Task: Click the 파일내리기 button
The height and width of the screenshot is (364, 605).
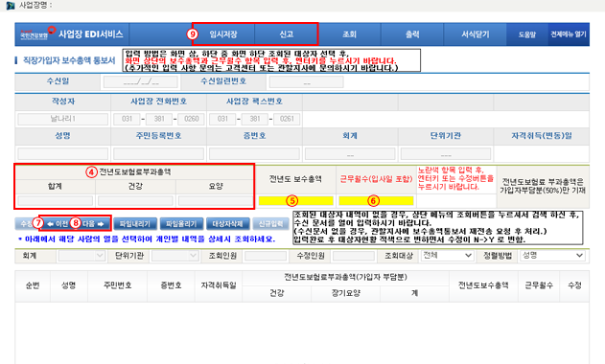Action: (x=135, y=223)
